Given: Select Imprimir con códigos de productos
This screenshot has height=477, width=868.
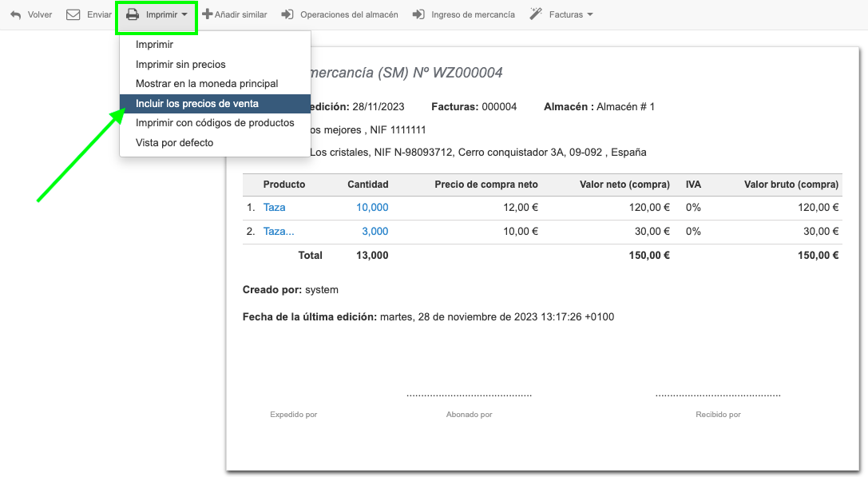Looking at the screenshot, I should pyautogui.click(x=215, y=123).
